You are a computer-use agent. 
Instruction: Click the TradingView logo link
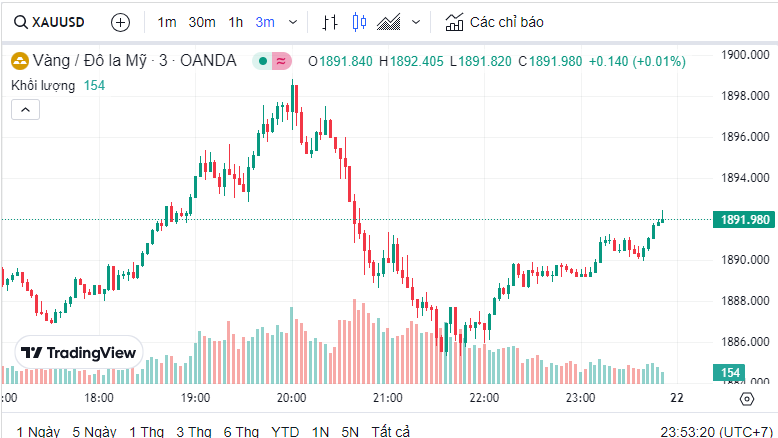[79, 353]
